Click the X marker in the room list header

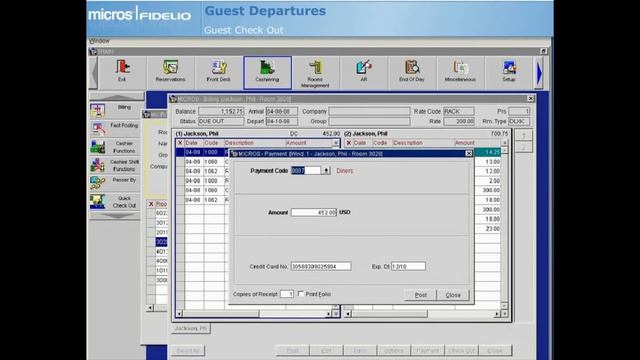click(151, 204)
